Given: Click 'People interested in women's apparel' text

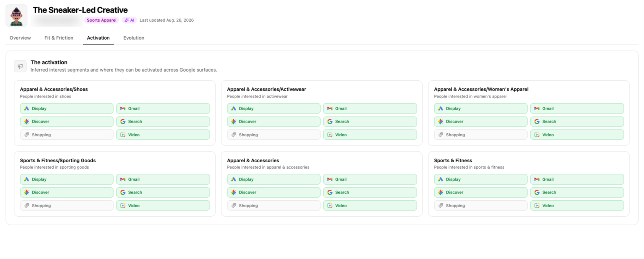Looking at the screenshot, I should pyautogui.click(x=470, y=96).
